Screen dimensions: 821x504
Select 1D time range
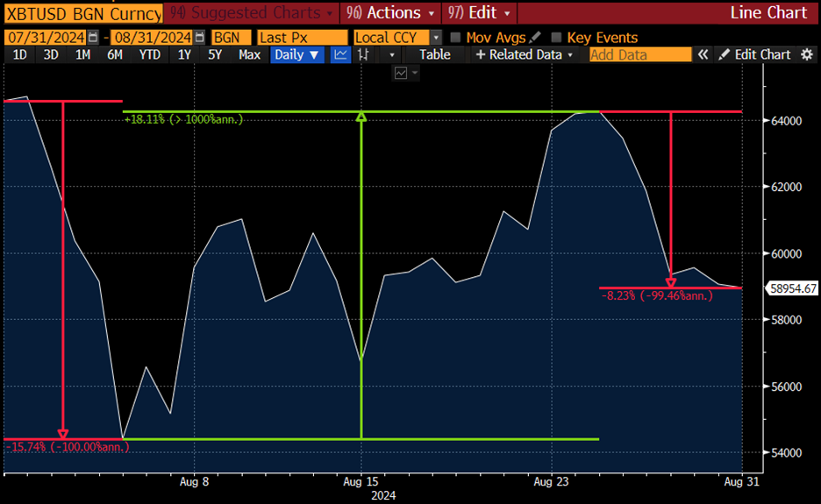pyautogui.click(x=19, y=55)
